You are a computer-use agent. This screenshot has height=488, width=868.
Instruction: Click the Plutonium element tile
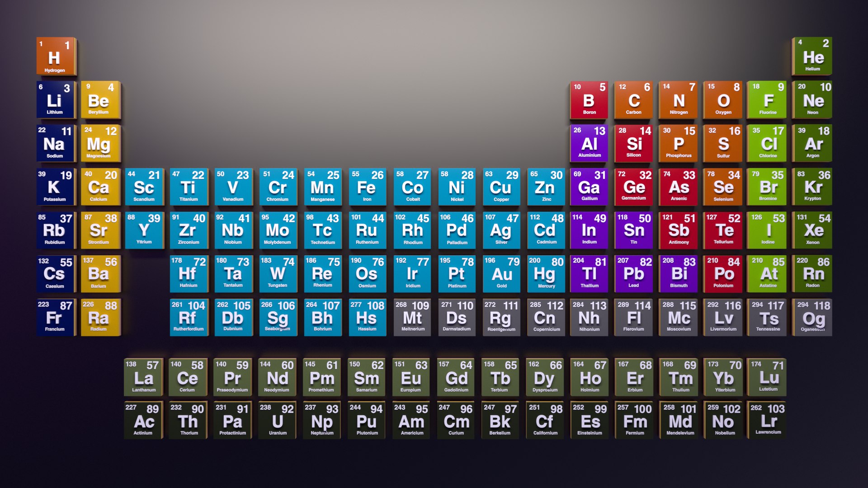(x=367, y=421)
